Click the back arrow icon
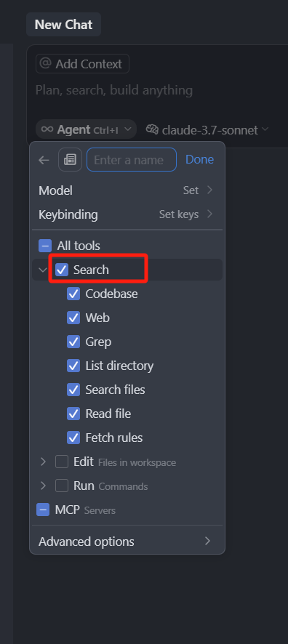Screen dimensions: 288x644 44,160
